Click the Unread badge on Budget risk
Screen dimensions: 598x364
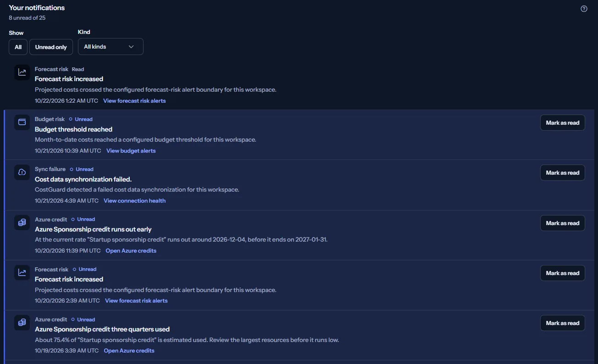[x=81, y=119]
